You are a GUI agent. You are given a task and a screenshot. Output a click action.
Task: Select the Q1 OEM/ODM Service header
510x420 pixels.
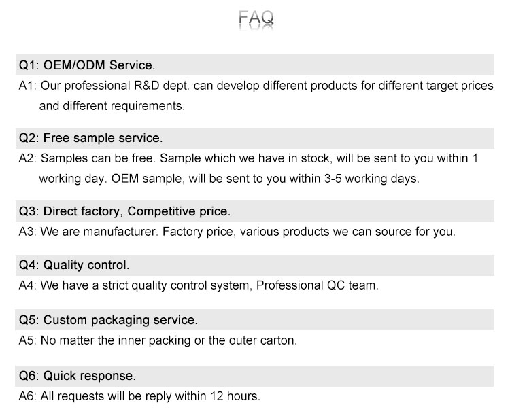[x=255, y=65]
